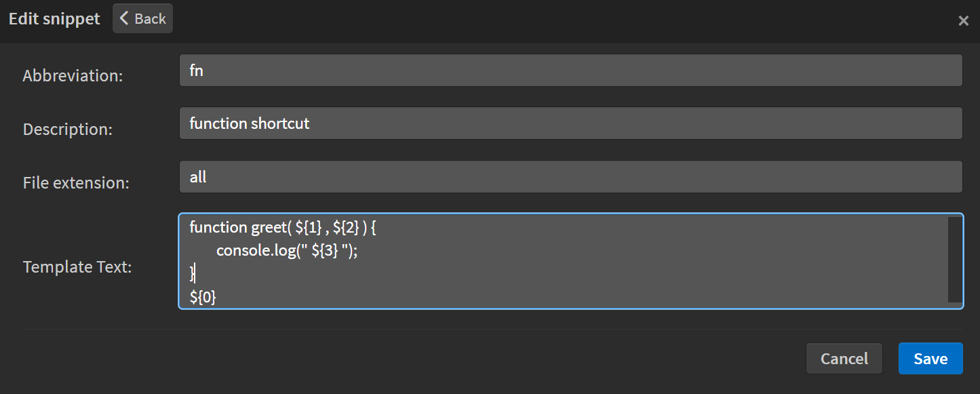Click the closing brace line in the template
The image size is (980, 394).
coord(192,273)
